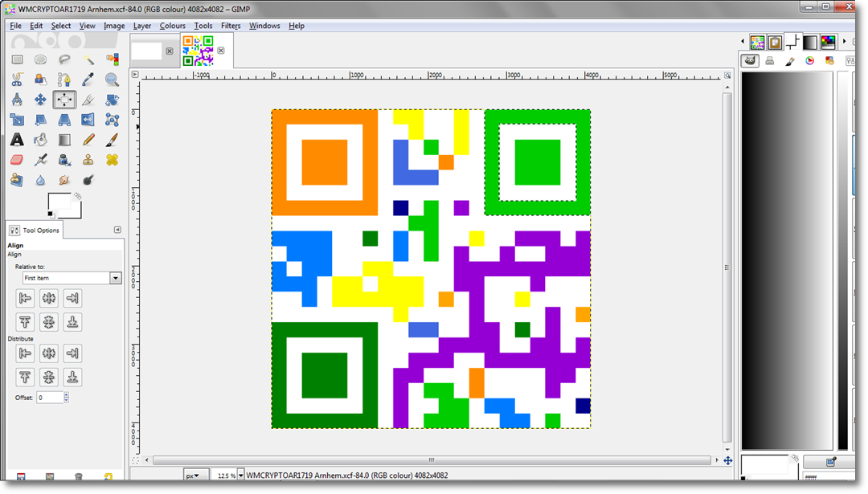The width and height of the screenshot is (868, 494).
Task: Select the Smudge tool
Action: (64, 180)
